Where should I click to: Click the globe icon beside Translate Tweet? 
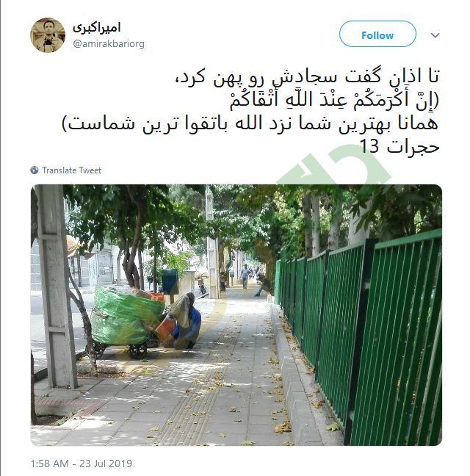pos(35,170)
